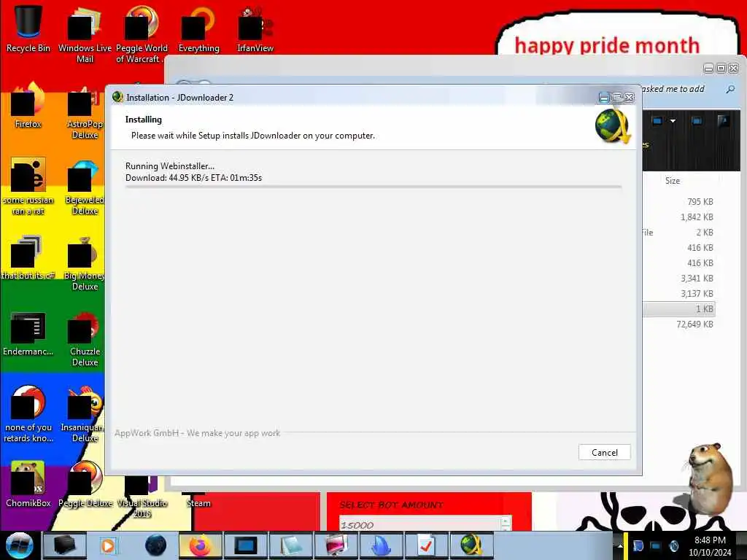
Task: Open the media player taskbar button
Action: click(108, 545)
